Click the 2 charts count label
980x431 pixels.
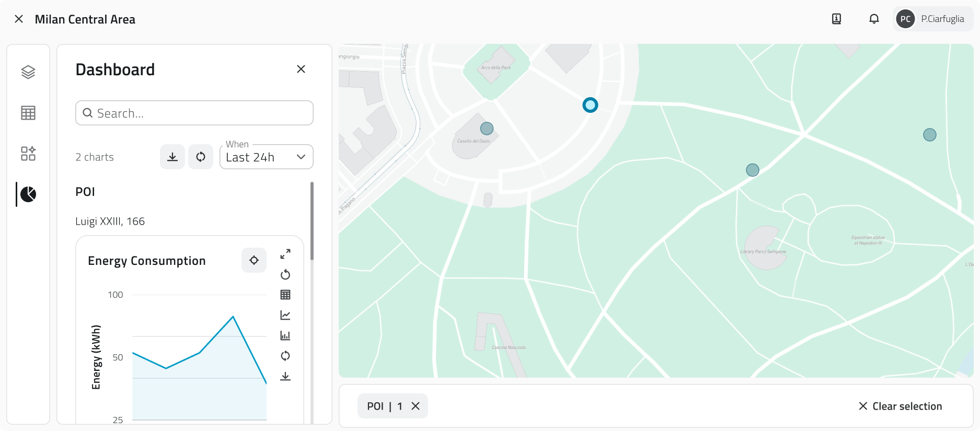95,157
